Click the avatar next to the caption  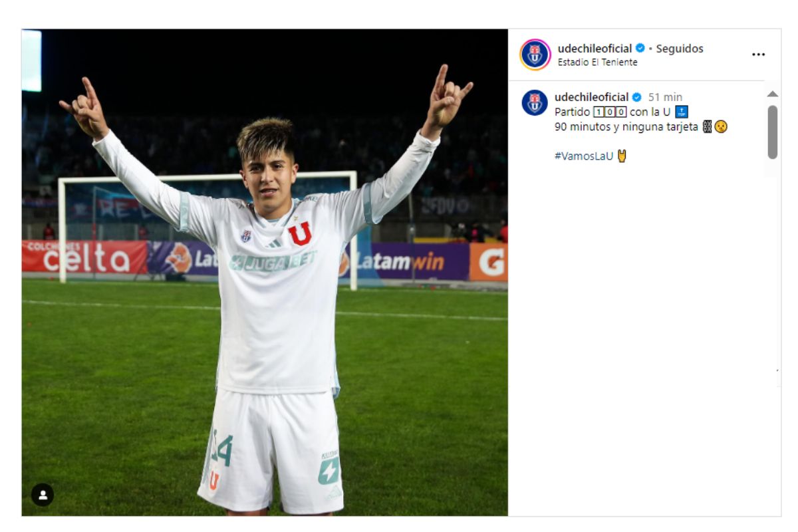tap(535, 103)
